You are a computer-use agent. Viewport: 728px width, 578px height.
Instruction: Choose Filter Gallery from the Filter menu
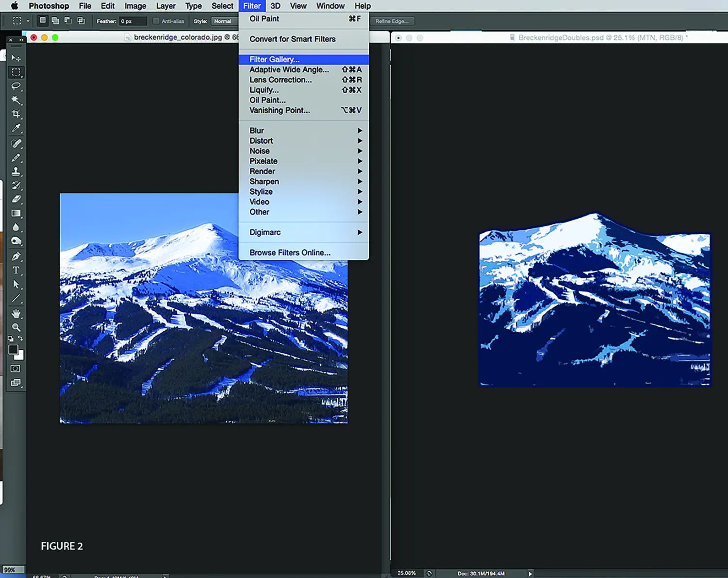click(x=275, y=59)
